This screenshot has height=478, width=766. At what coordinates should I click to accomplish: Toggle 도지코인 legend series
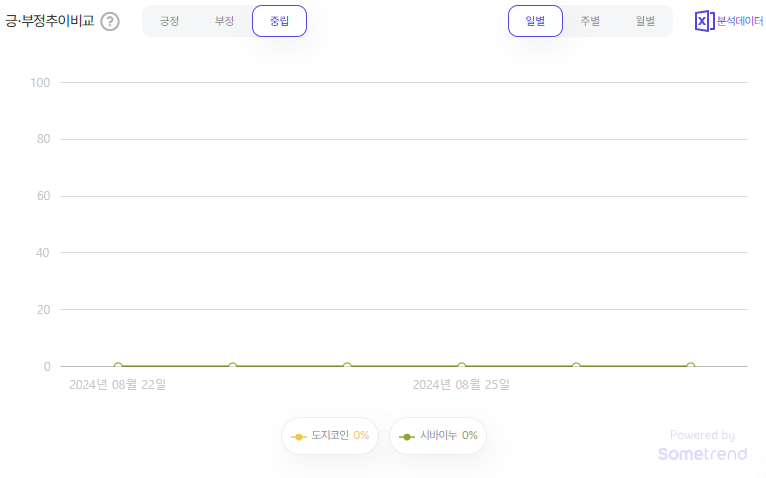(330, 435)
